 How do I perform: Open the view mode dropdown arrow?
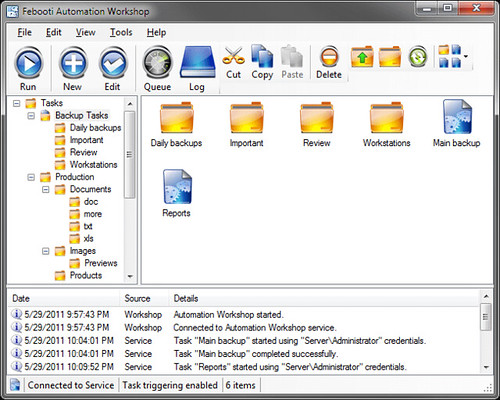coord(466,56)
